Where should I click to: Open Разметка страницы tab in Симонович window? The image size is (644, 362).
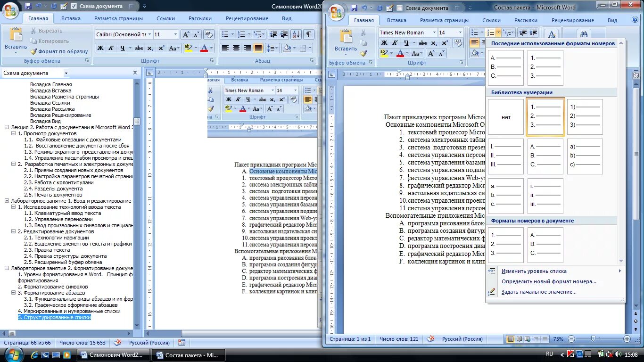point(118,18)
